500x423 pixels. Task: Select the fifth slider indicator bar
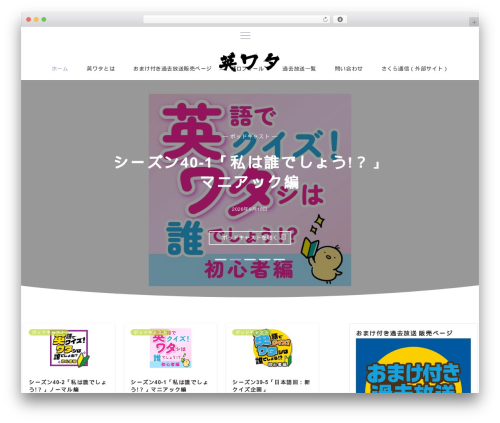[x=279, y=259]
